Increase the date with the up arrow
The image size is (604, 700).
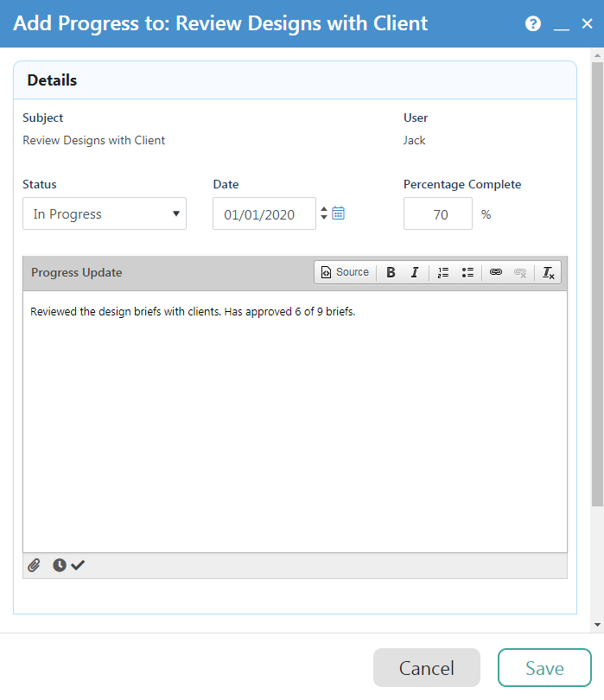[x=324, y=209]
